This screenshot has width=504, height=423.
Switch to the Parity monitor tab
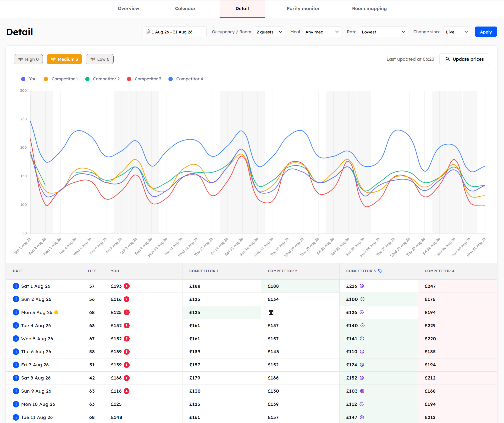tap(303, 9)
